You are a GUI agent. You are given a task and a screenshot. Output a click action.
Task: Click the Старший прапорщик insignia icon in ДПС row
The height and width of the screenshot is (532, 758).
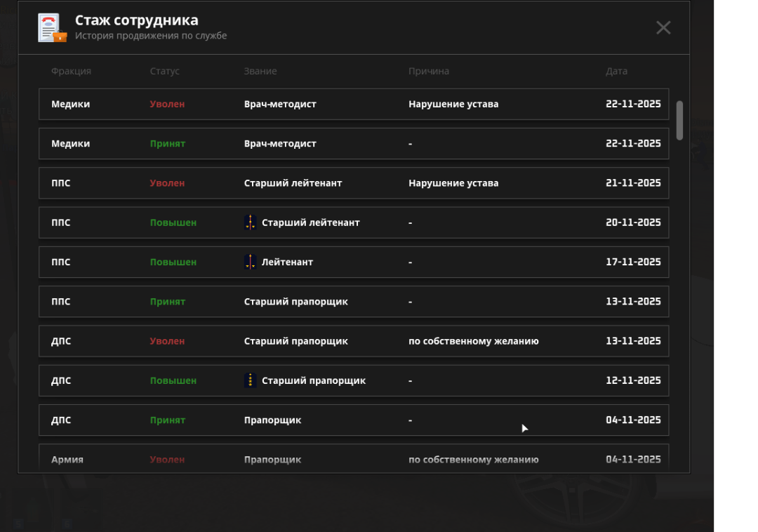pyautogui.click(x=250, y=380)
